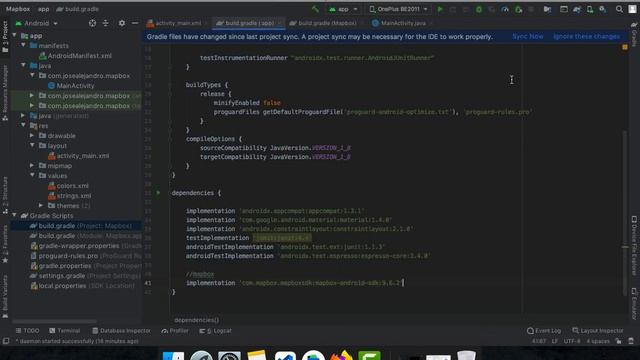Open the Database Inspector tab
This screenshot has width=640, height=360.
(x=122, y=331)
